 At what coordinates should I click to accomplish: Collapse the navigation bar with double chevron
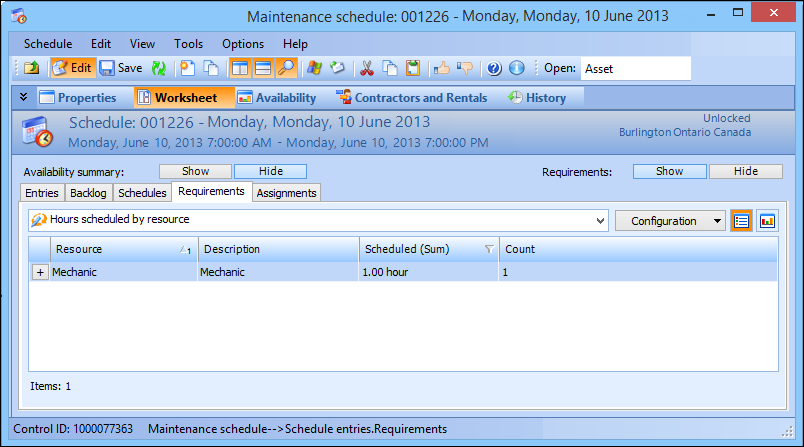[x=24, y=97]
